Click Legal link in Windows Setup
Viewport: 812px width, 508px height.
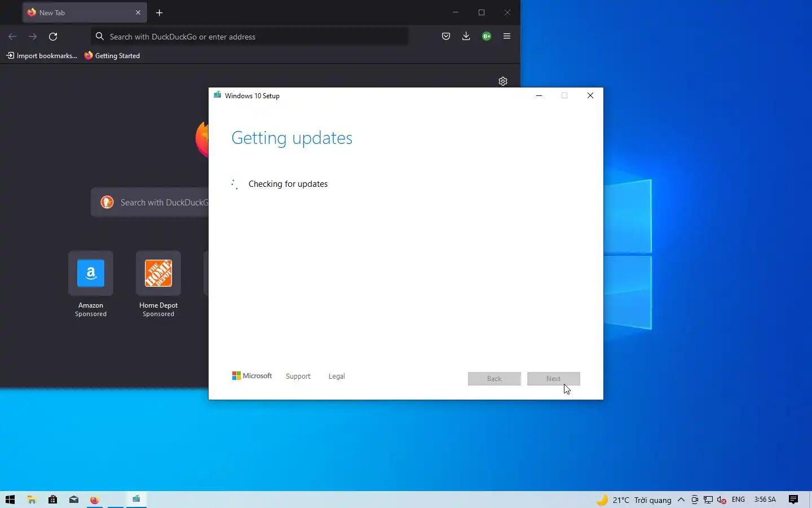pyautogui.click(x=337, y=376)
